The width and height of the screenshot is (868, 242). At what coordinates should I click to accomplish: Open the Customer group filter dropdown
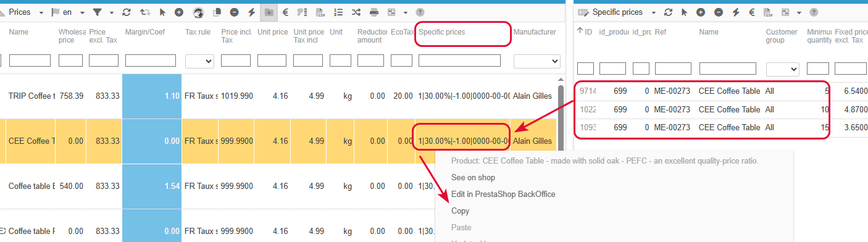tap(783, 69)
